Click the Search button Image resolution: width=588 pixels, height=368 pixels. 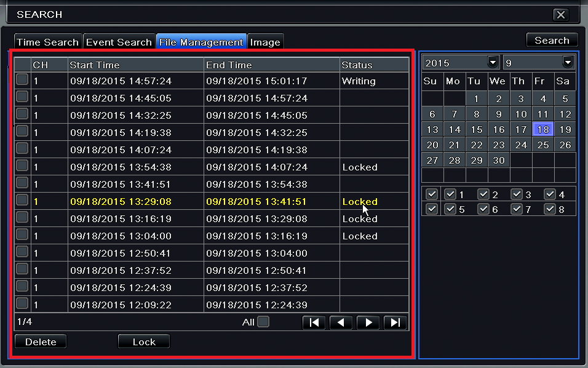coord(552,40)
